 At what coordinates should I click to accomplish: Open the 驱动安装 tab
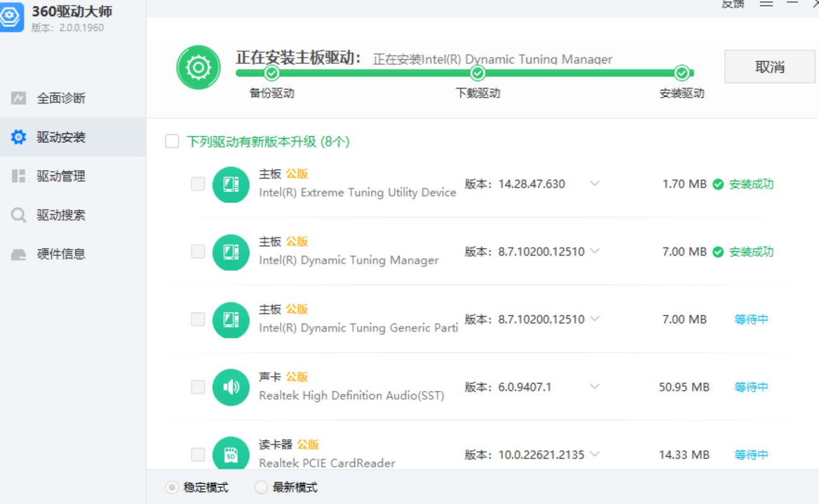click(x=73, y=137)
